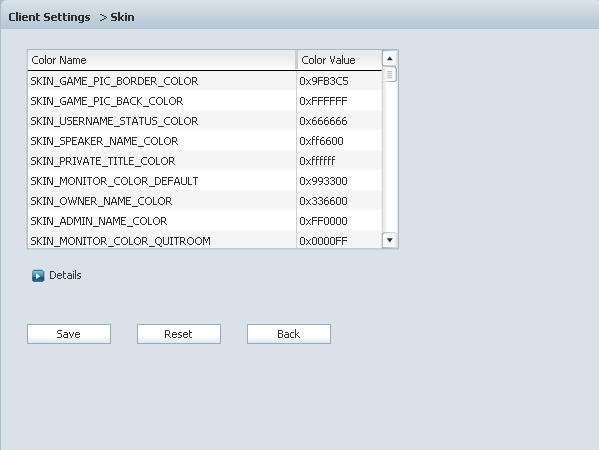Sort by Color Name column header

[162, 60]
